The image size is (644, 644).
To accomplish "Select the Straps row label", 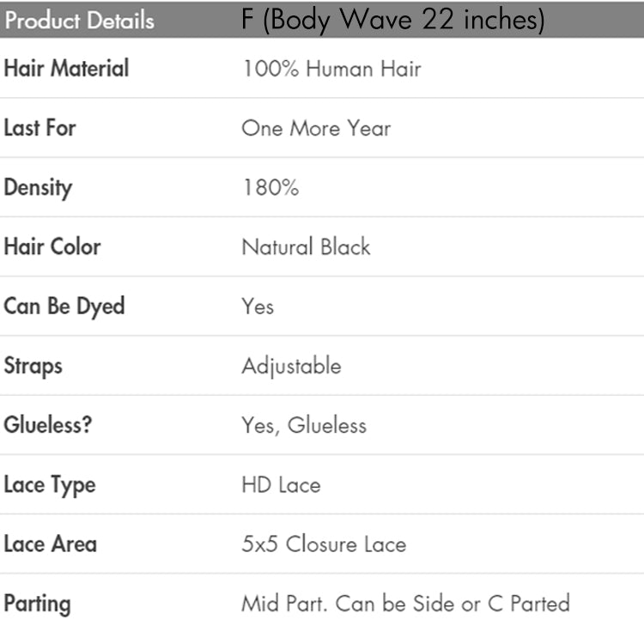I will 33,366.
